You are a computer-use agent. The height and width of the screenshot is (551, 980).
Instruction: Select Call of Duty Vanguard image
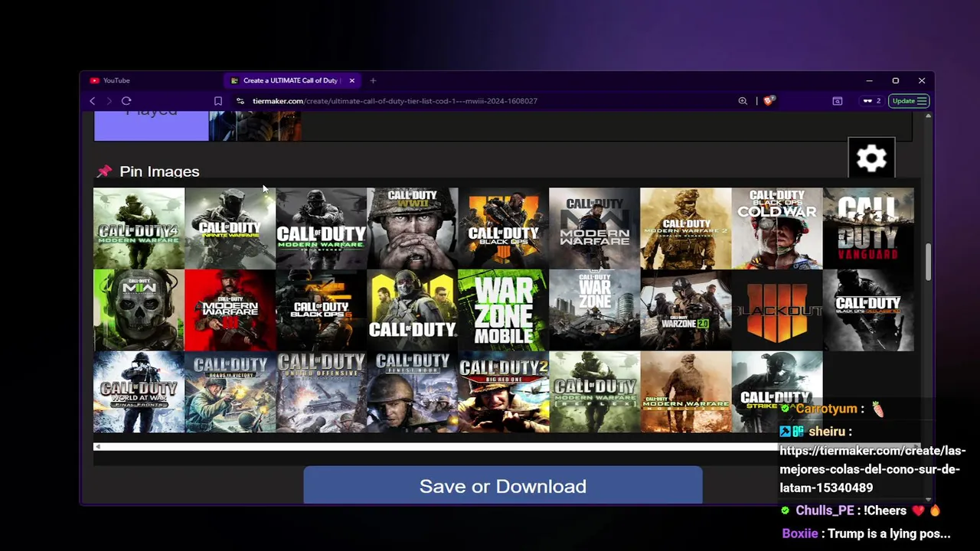868,228
